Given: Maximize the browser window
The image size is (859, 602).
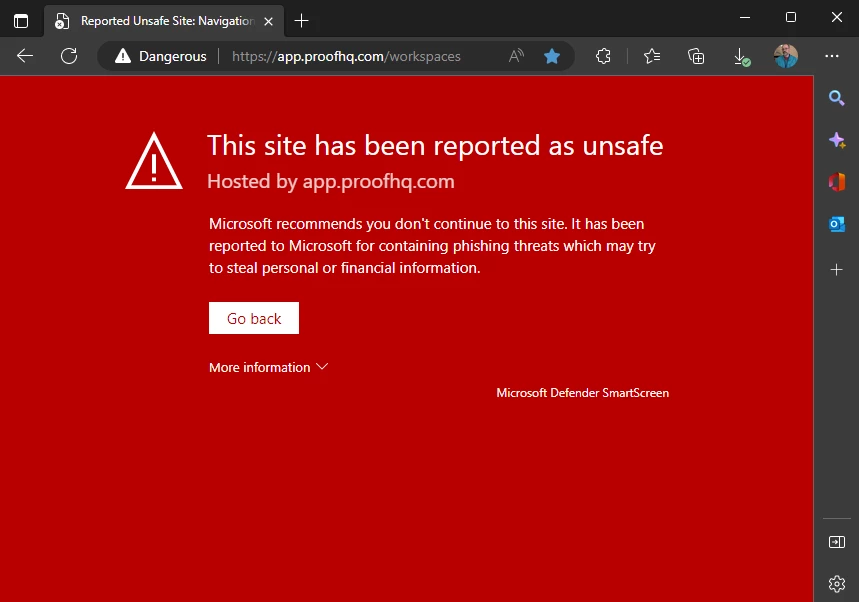Looking at the screenshot, I should pyautogui.click(x=791, y=18).
